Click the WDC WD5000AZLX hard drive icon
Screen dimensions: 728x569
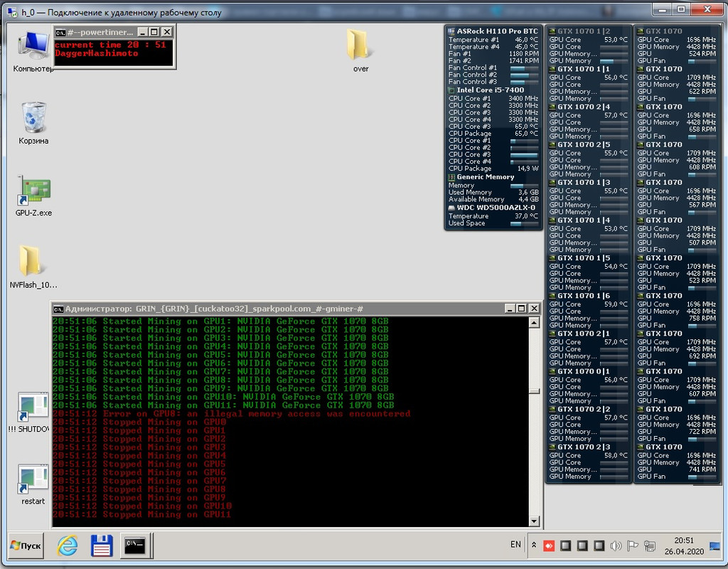pyautogui.click(x=451, y=208)
